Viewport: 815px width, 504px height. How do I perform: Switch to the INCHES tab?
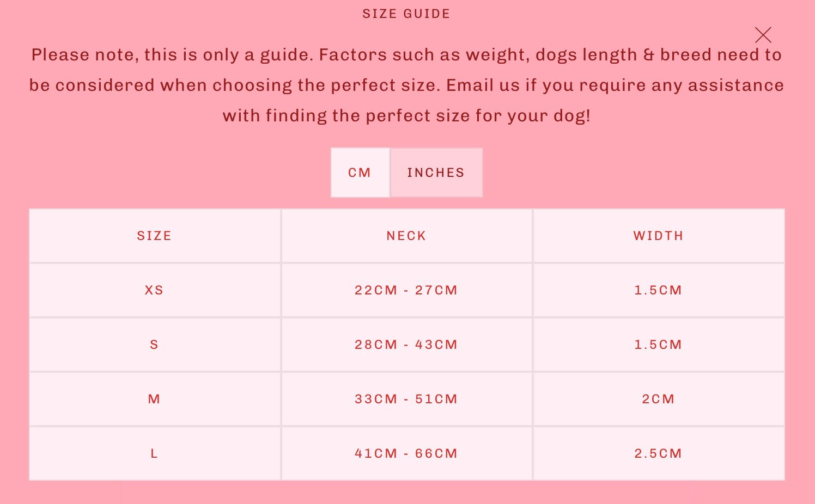[436, 173]
